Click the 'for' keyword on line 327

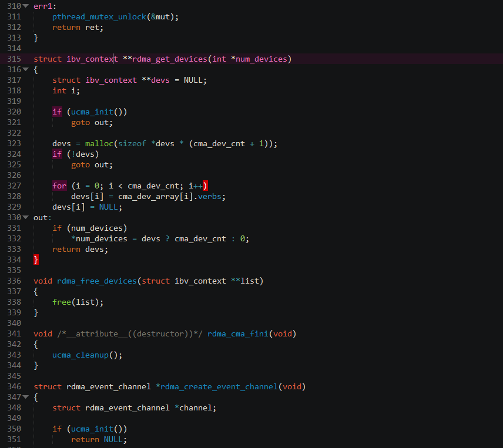coord(59,186)
